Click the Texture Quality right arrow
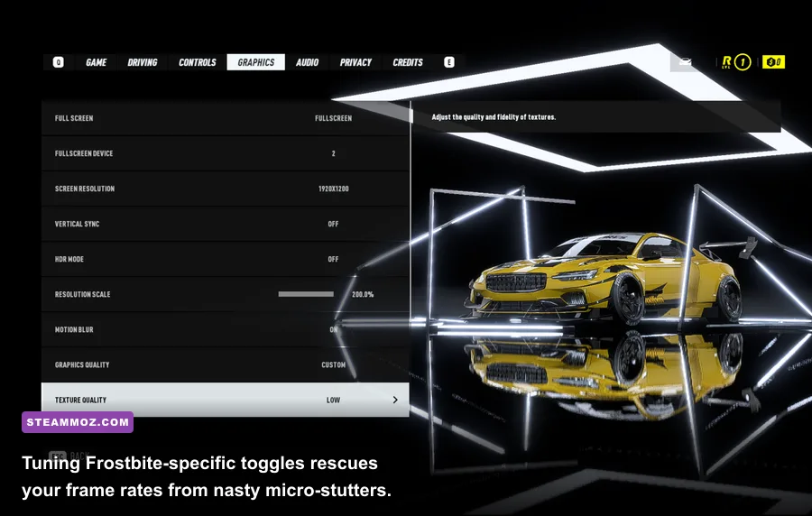The image size is (812, 516). coord(395,400)
